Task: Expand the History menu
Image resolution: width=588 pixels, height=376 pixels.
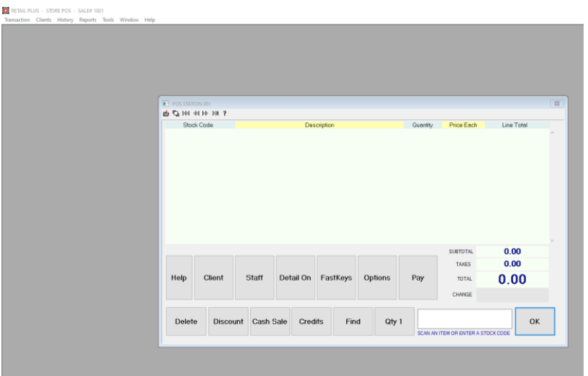Action: (65, 20)
